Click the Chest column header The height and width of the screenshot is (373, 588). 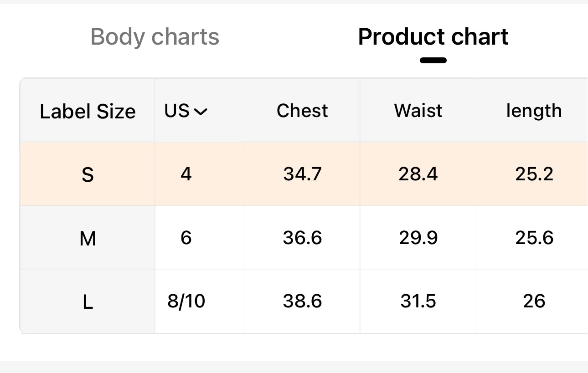click(302, 111)
